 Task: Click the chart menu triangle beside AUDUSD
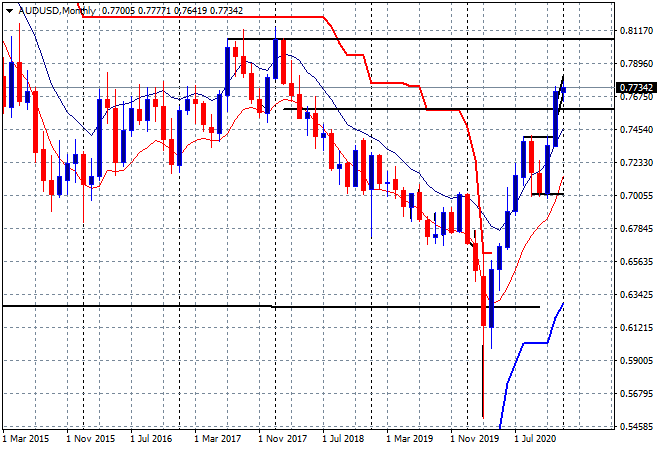[9, 11]
